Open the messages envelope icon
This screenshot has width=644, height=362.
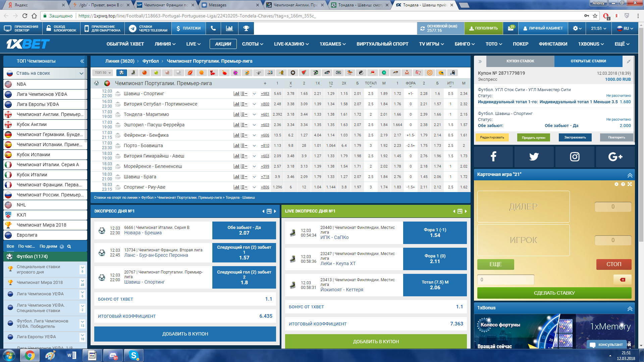[511, 28]
